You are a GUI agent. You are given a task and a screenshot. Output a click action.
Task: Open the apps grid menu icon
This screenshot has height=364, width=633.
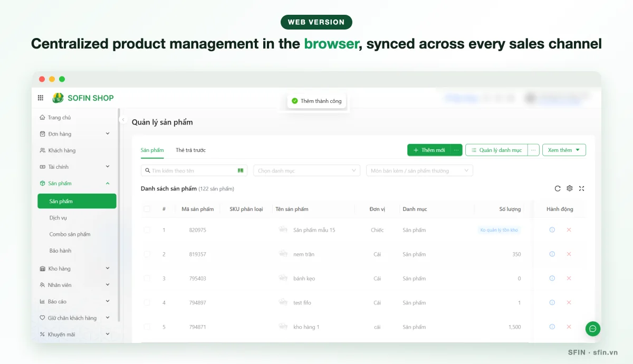point(41,98)
